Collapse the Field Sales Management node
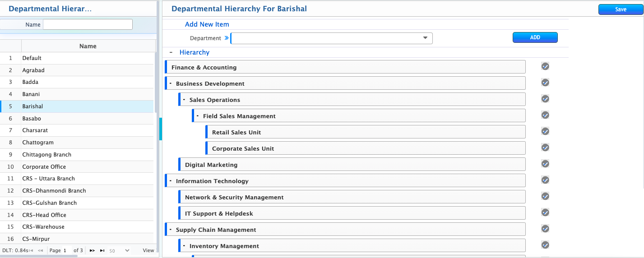Image resolution: width=644 pixels, height=258 pixels. click(198, 116)
